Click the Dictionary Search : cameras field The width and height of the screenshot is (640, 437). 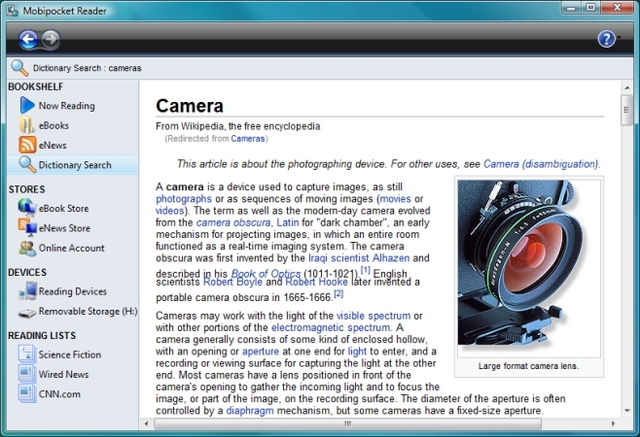tap(87, 68)
